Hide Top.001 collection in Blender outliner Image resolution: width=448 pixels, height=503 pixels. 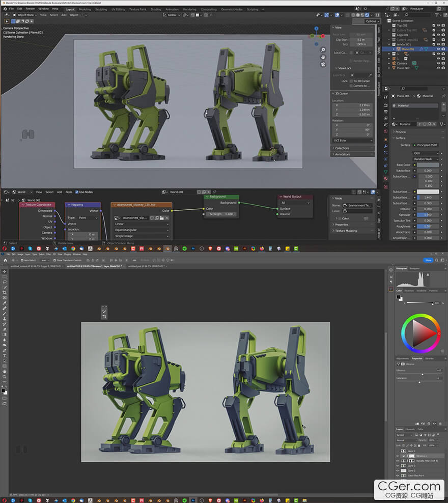coord(438,25)
